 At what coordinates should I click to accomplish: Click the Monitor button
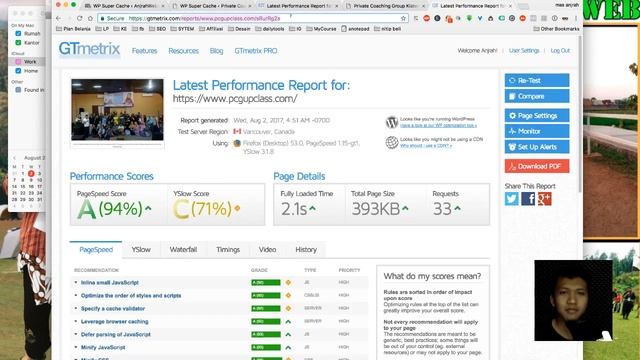[537, 131]
